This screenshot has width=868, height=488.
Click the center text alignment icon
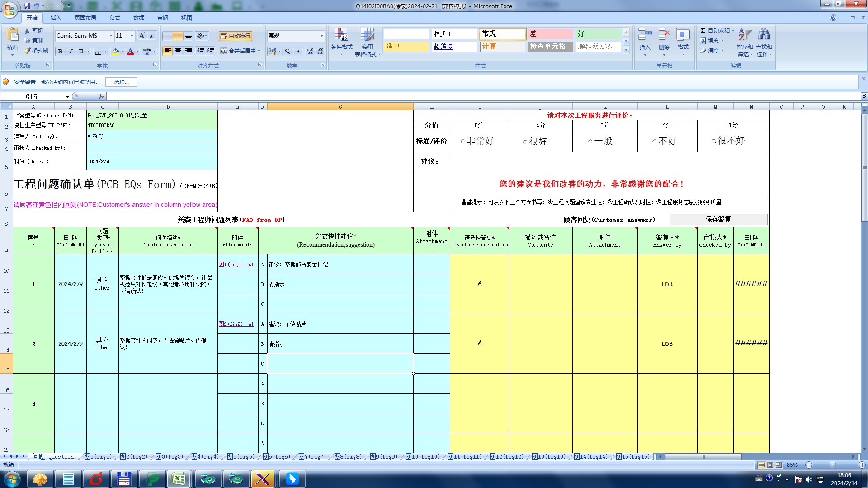pos(178,51)
